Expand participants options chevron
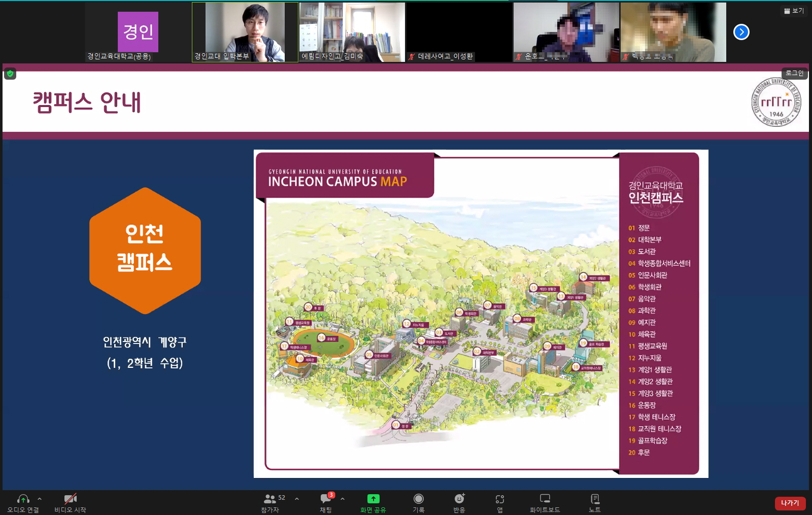 (x=297, y=499)
